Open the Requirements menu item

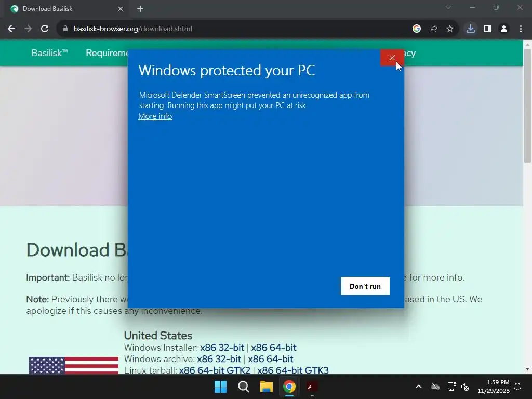coord(107,53)
